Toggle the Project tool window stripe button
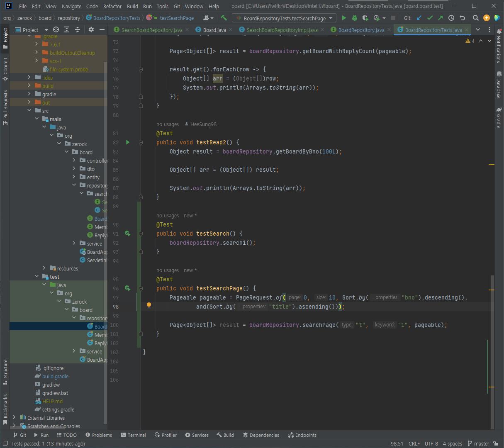504x448 pixels. pyautogui.click(x=5, y=39)
